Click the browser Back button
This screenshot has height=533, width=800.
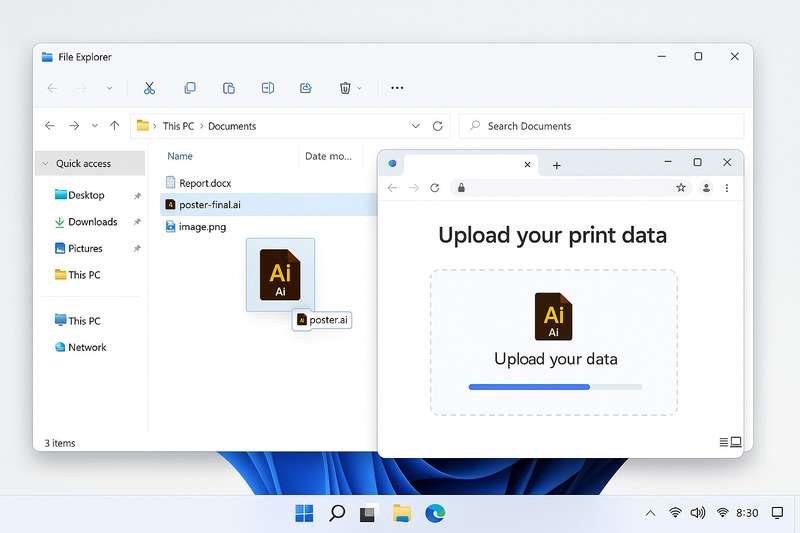pos(392,188)
